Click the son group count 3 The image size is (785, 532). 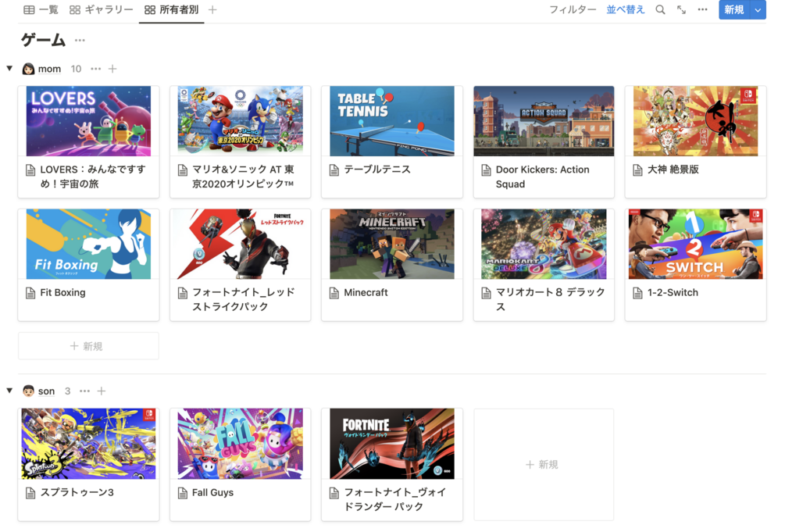68,391
